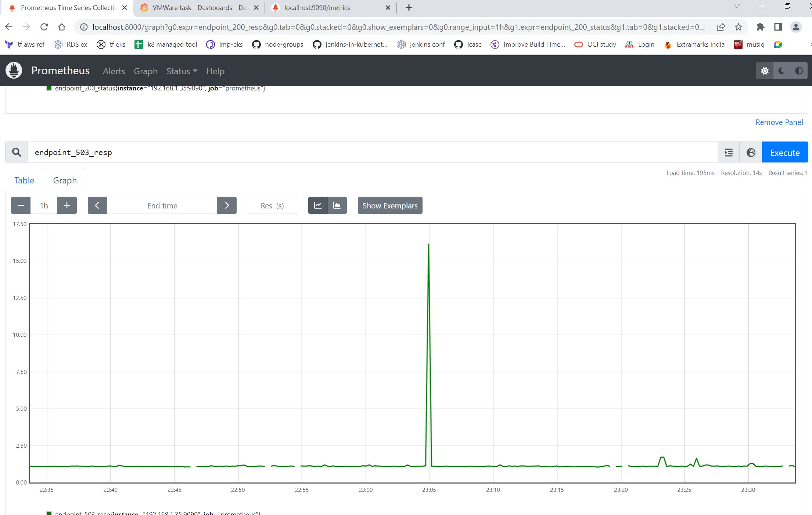
Task: Focus the Res. (s) resolution field
Action: click(x=272, y=205)
